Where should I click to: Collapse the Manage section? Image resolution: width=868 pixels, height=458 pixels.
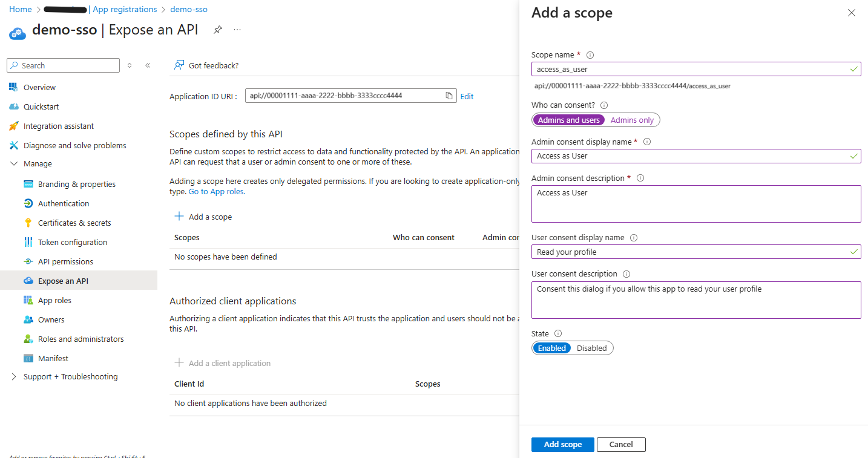[15, 163]
